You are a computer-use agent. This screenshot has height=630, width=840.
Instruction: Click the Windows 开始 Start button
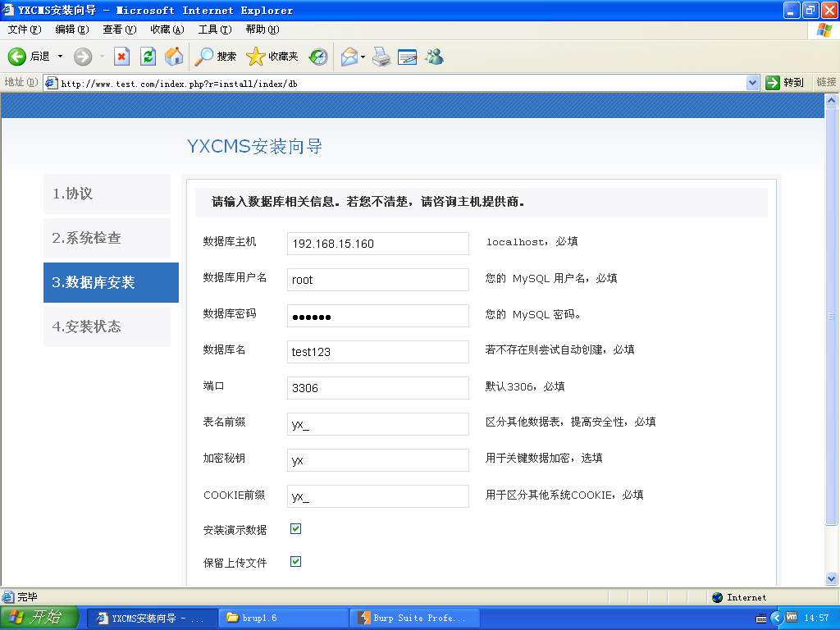click(x=39, y=618)
